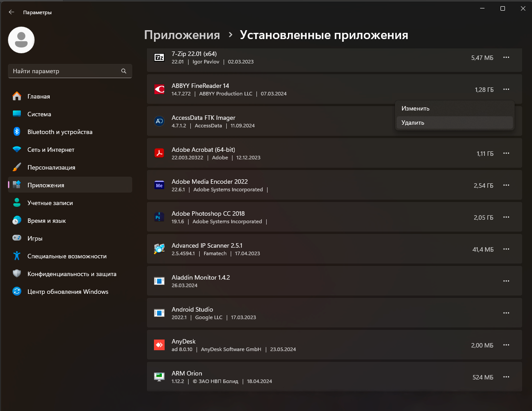Click the Android Studio app icon
The height and width of the screenshot is (411, 532).
[159, 313]
